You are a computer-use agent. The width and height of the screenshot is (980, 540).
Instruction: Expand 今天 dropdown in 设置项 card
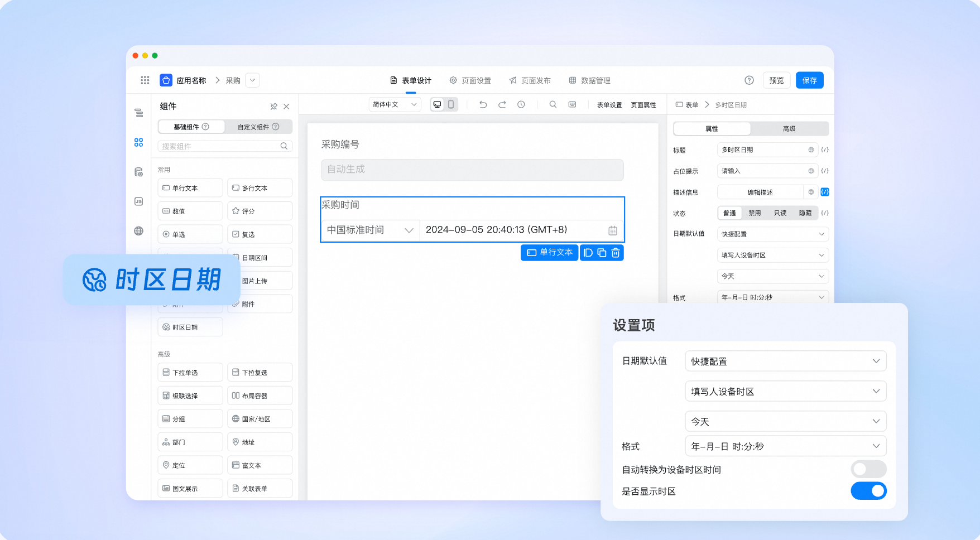pyautogui.click(x=785, y=421)
